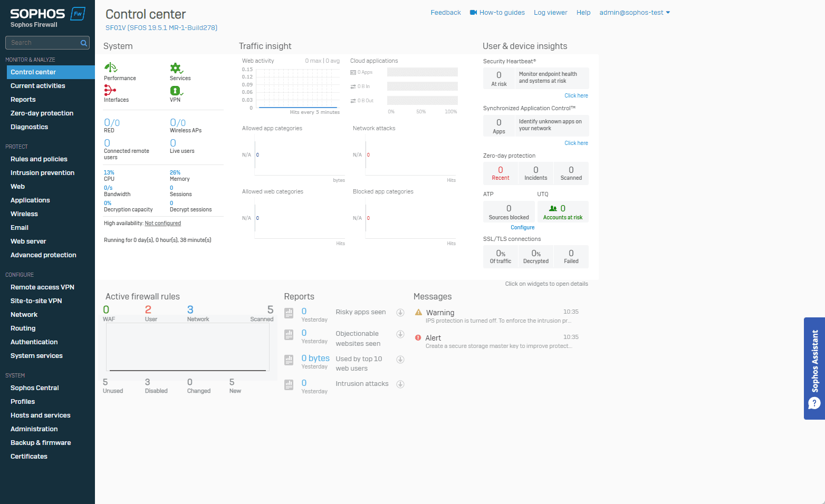Click the cloud 0 Apps icon
Screen dimensions: 825x504
tap(353, 72)
